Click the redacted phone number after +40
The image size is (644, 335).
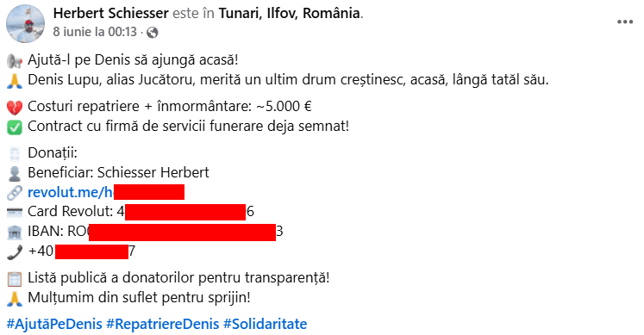tap(91, 251)
